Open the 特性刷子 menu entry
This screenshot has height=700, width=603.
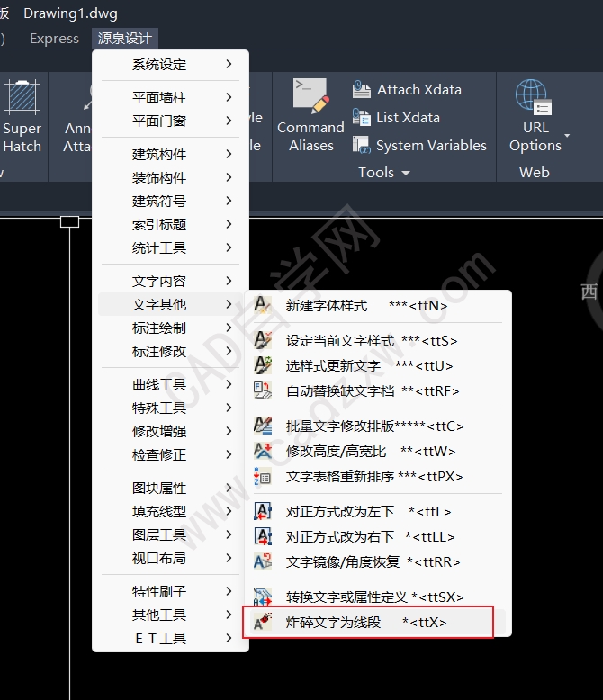tap(170, 591)
